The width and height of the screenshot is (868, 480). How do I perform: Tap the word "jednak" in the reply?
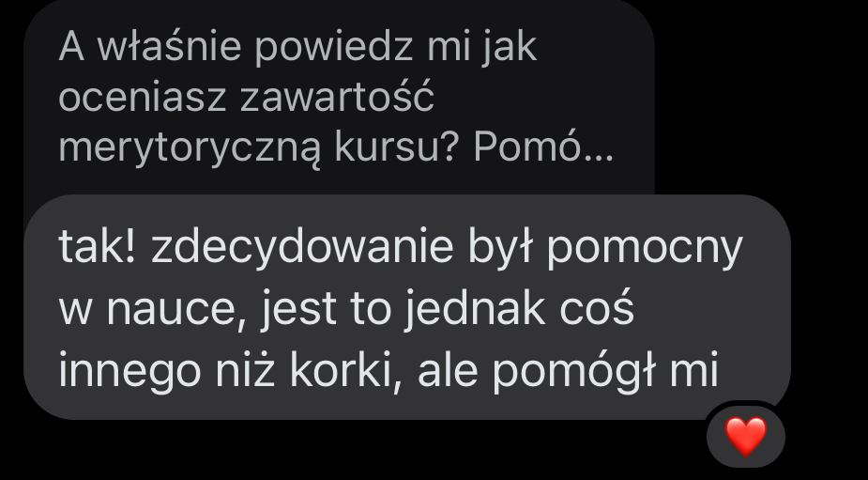(475, 307)
